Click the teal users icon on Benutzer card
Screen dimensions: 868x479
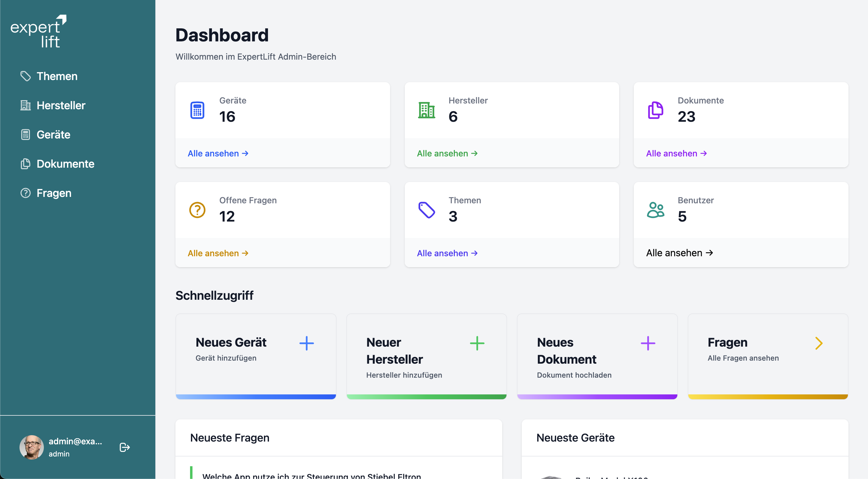tap(655, 209)
